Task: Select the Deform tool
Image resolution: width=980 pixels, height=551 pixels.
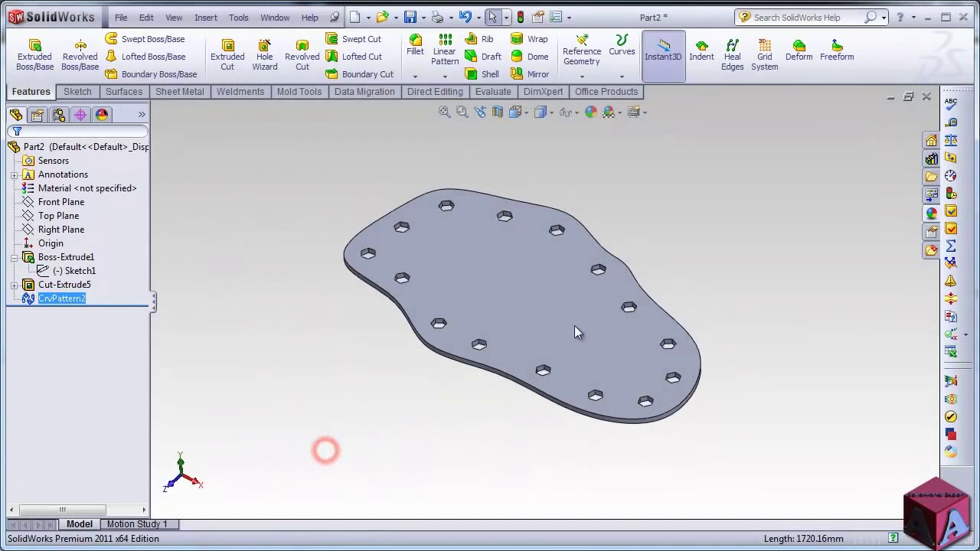Action: (799, 51)
